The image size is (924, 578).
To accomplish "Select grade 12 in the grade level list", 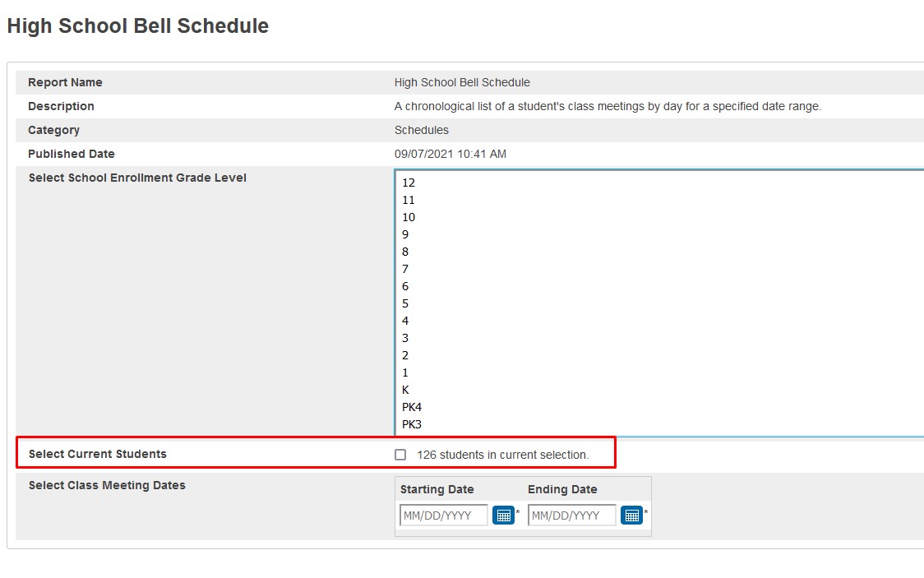I will pyautogui.click(x=409, y=183).
